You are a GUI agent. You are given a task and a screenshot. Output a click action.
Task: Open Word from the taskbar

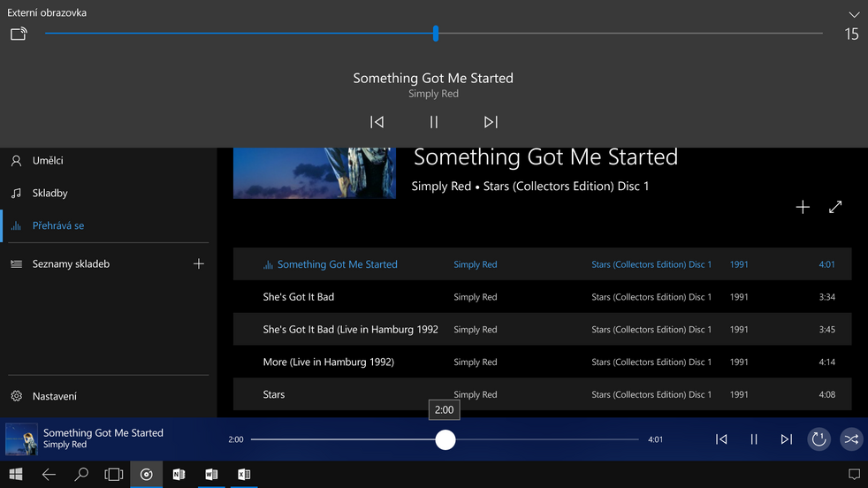tap(211, 474)
